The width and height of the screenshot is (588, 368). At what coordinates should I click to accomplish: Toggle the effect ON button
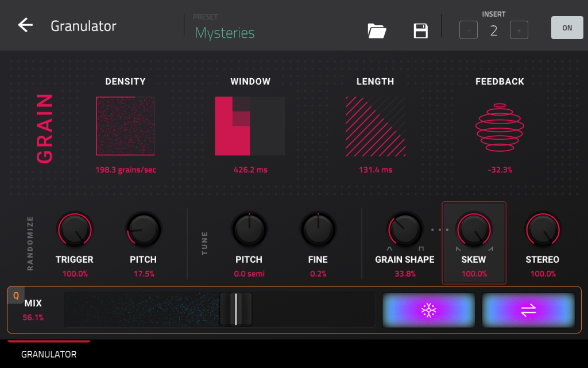pos(567,28)
